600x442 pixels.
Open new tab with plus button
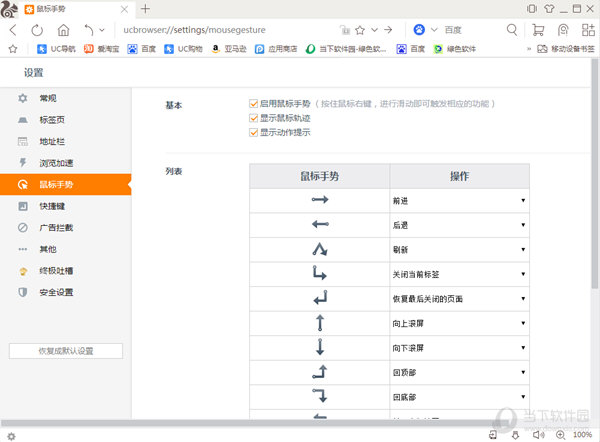pyautogui.click(x=145, y=9)
